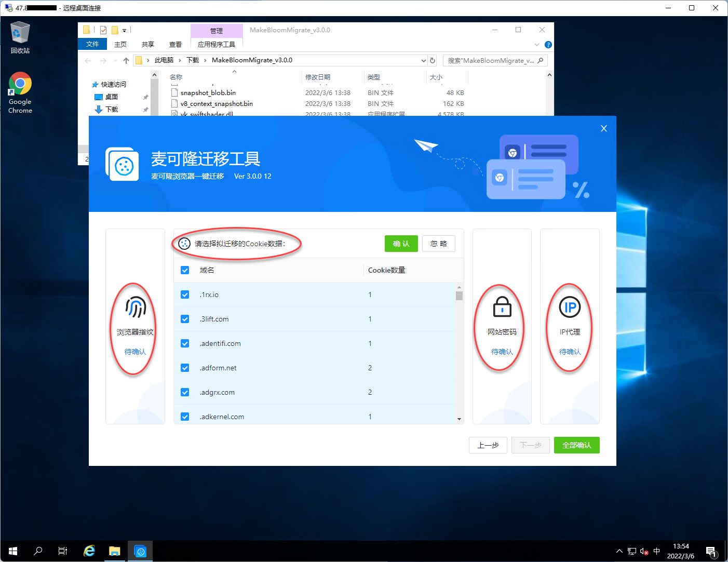Image resolution: width=728 pixels, height=562 pixels.
Task: Switch to migration tool taskbar icon
Action: [140, 551]
